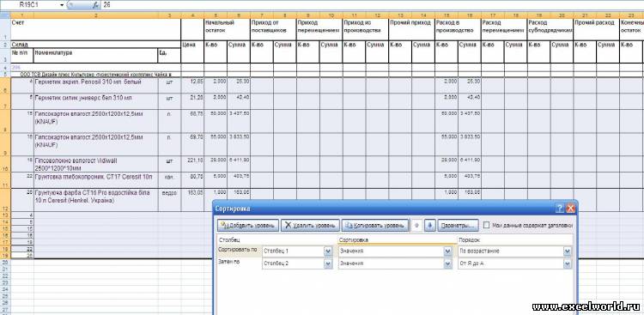The width and height of the screenshot is (644, 315).
Task: Click the fx insert function icon
Action: [95, 5]
